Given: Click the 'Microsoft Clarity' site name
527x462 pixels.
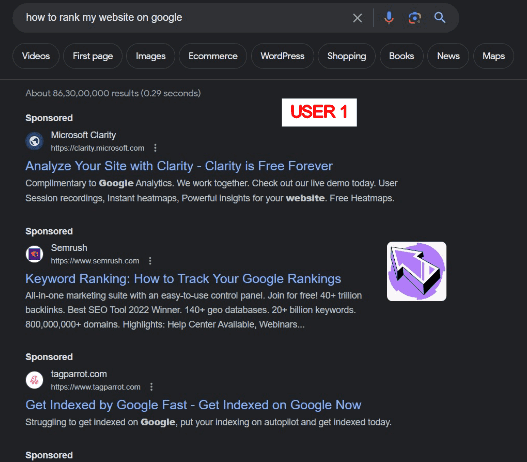Looking at the screenshot, I should coord(83,135).
